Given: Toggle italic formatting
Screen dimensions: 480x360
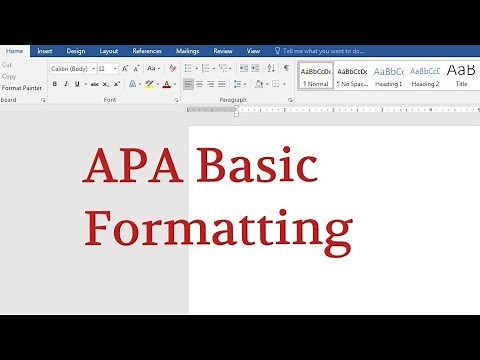Looking at the screenshot, I should click(66, 84).
